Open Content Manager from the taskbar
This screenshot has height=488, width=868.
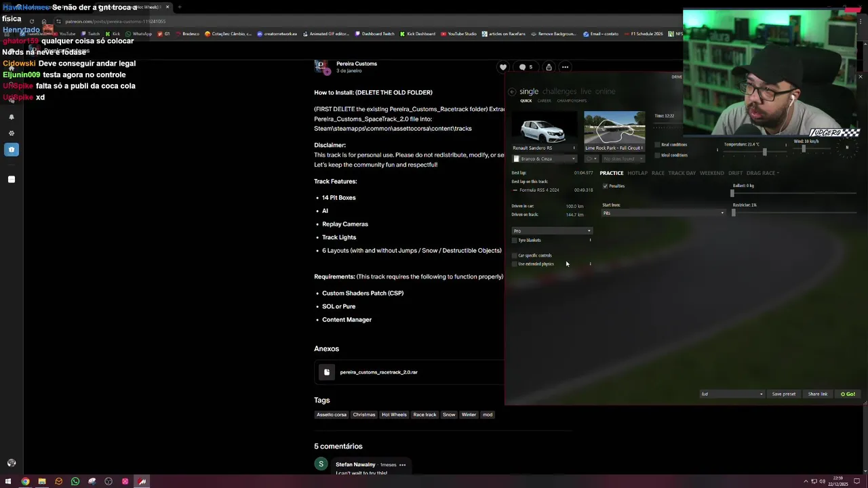[142, 481]
